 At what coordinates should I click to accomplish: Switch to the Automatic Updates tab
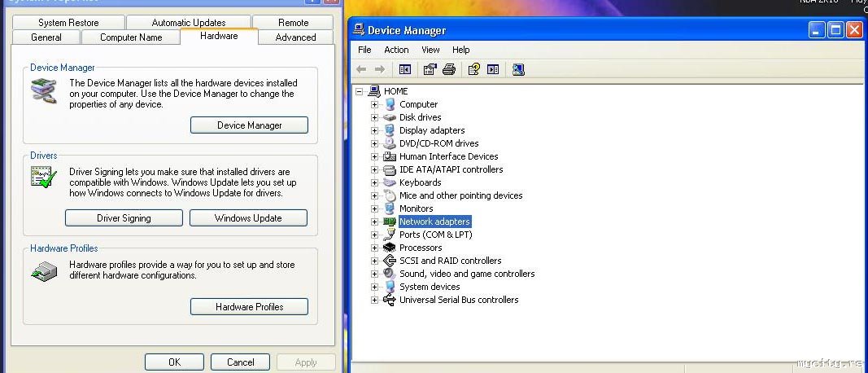point(189,23)
